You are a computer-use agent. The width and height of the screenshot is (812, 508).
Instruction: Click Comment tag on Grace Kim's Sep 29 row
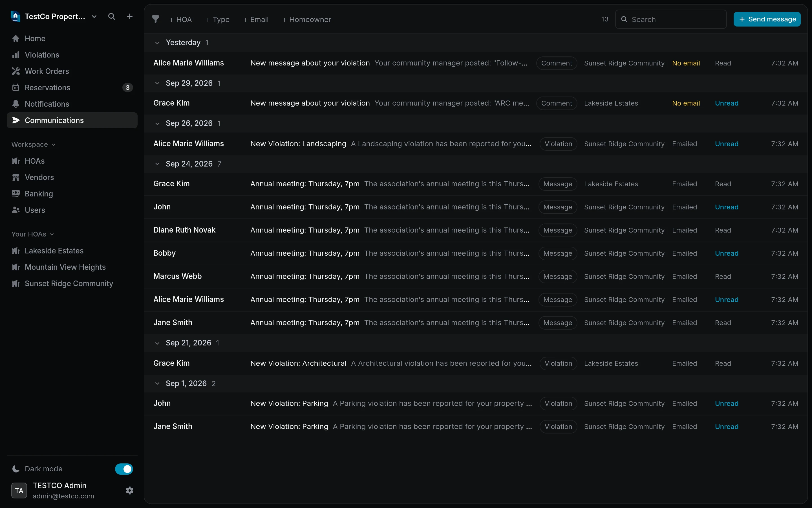(557, 103)
